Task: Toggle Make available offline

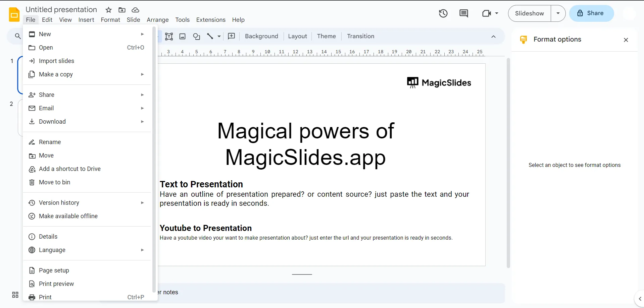Action: [68, 216]
